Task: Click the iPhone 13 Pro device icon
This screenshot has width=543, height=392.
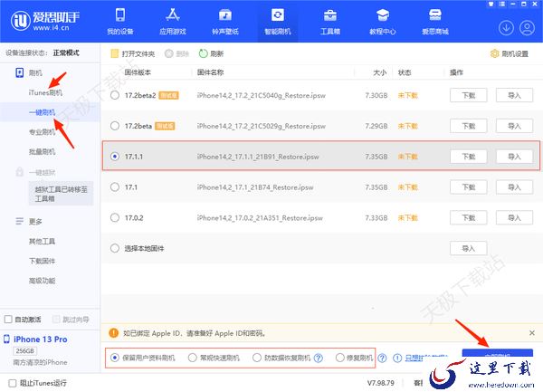Action: click(6, 339)
